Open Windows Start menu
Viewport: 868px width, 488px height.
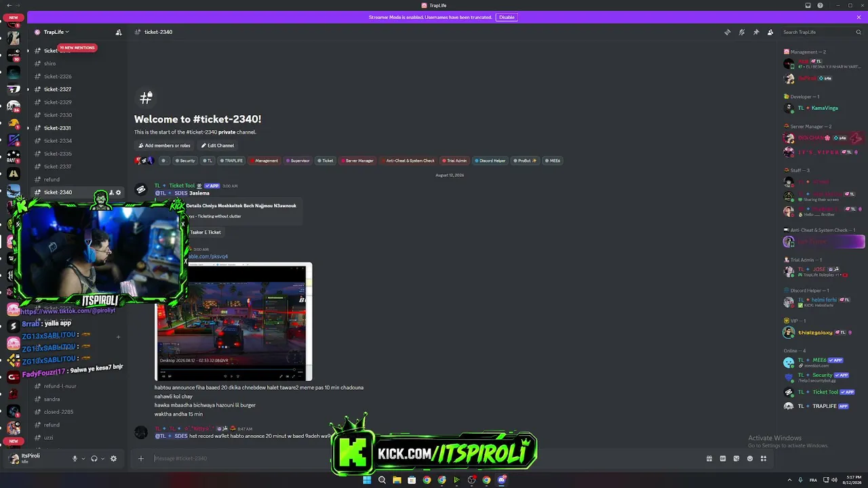(x=367, y=480)
